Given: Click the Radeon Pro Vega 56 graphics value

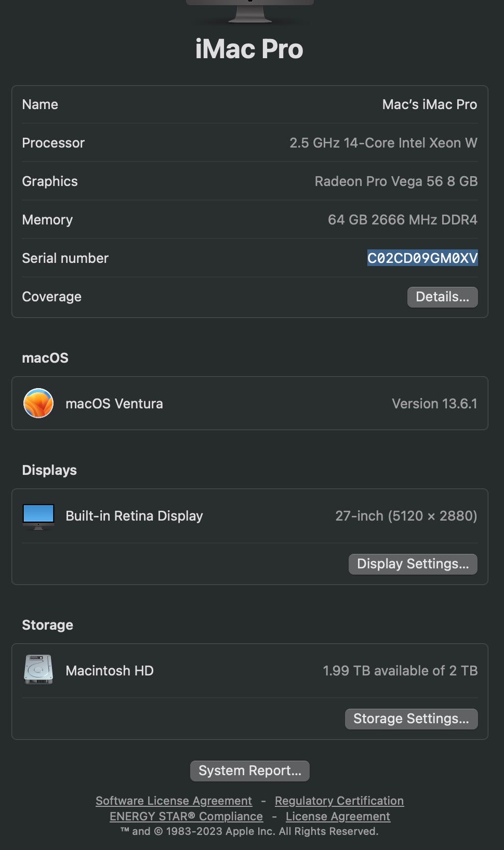Looking at the screenshot, I should [396, 181].
